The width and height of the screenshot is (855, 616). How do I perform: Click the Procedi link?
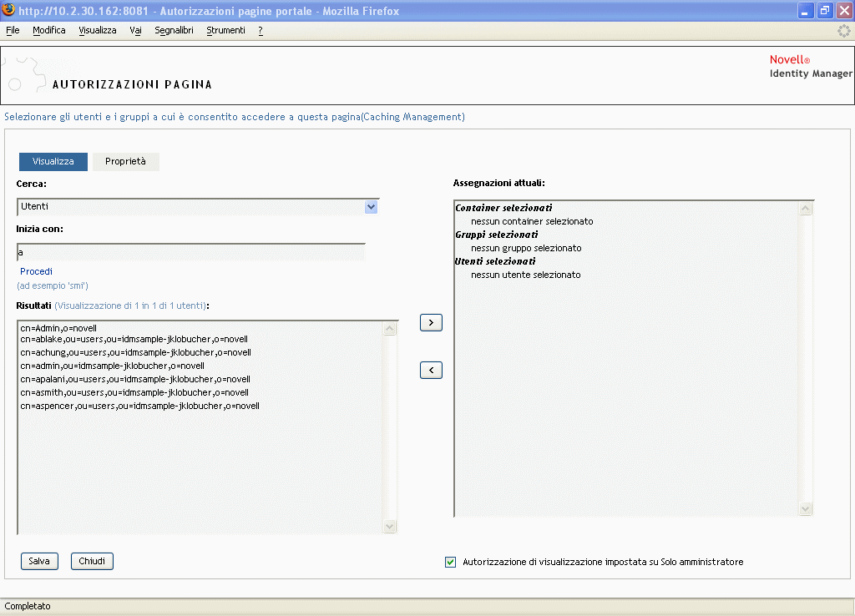[x=36, y=271]
